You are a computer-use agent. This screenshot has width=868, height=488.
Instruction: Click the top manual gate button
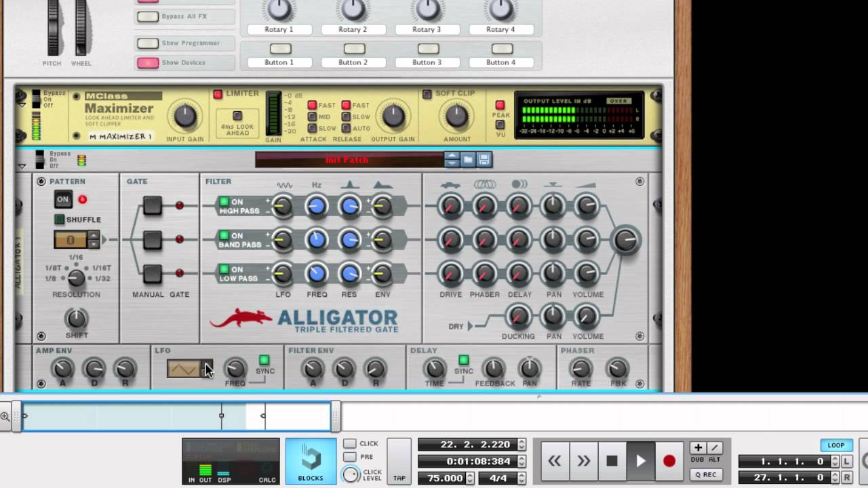(x=153, y=205)
